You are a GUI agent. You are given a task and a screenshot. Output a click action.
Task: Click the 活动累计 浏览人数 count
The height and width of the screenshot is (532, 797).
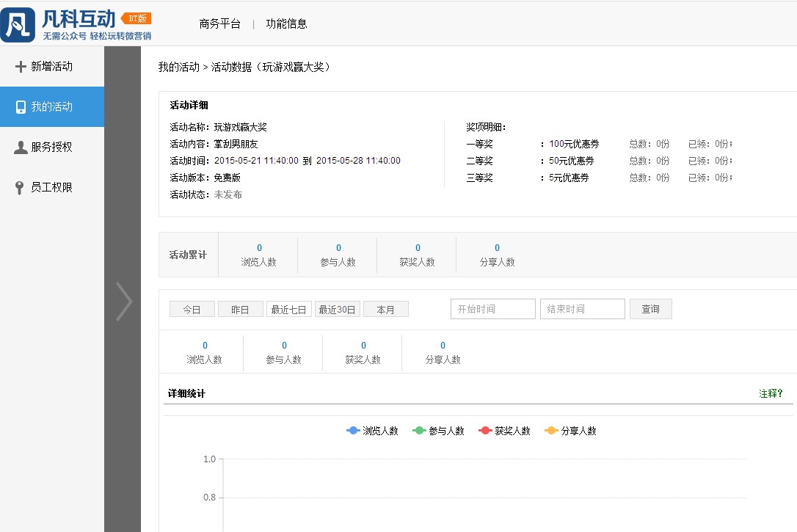[259, 248]
